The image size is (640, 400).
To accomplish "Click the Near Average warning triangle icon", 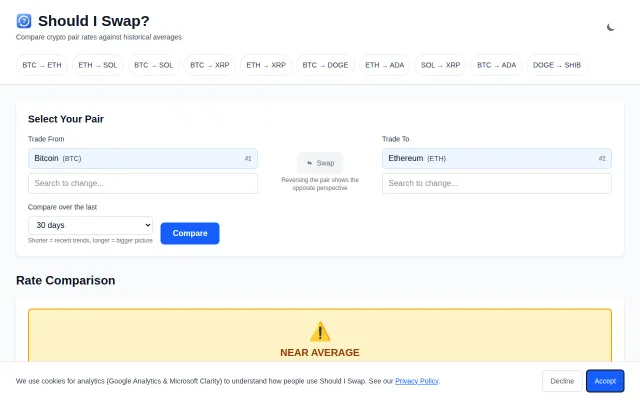I will (320, 331).
